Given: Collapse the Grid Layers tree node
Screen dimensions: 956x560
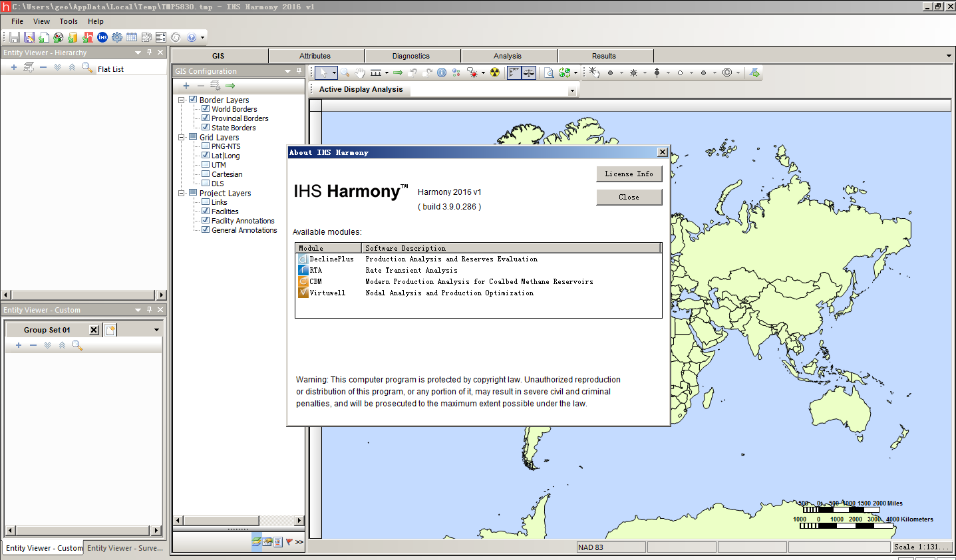Looking at the screenshot, I should (181, 137).
